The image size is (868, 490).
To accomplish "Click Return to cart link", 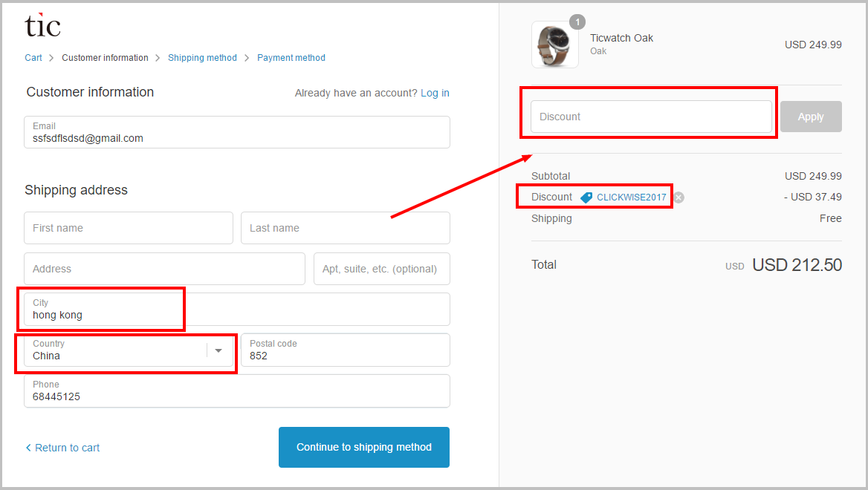I will pos(62,448).
